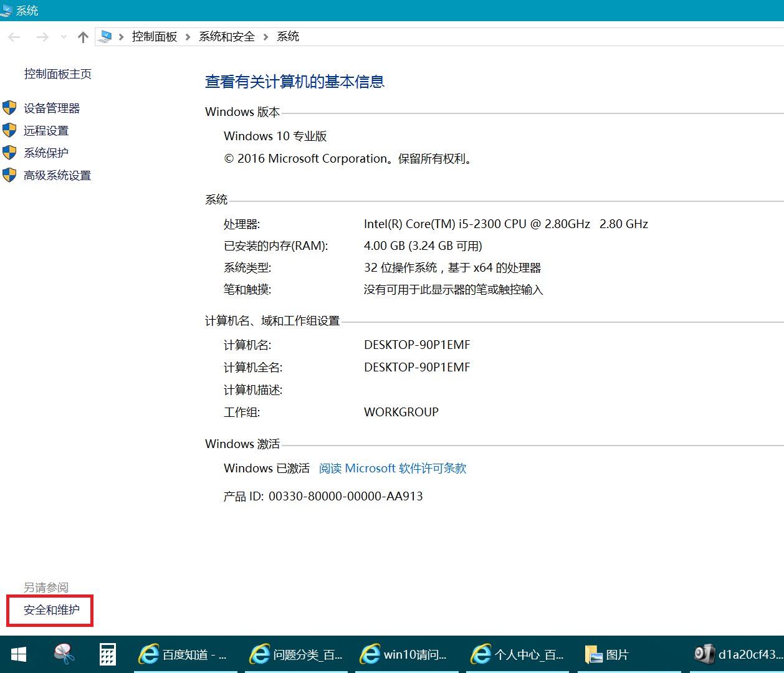This screenshot has width=784, height=673.
Task: Click the back navigation arrow
Action: (14, 37)
